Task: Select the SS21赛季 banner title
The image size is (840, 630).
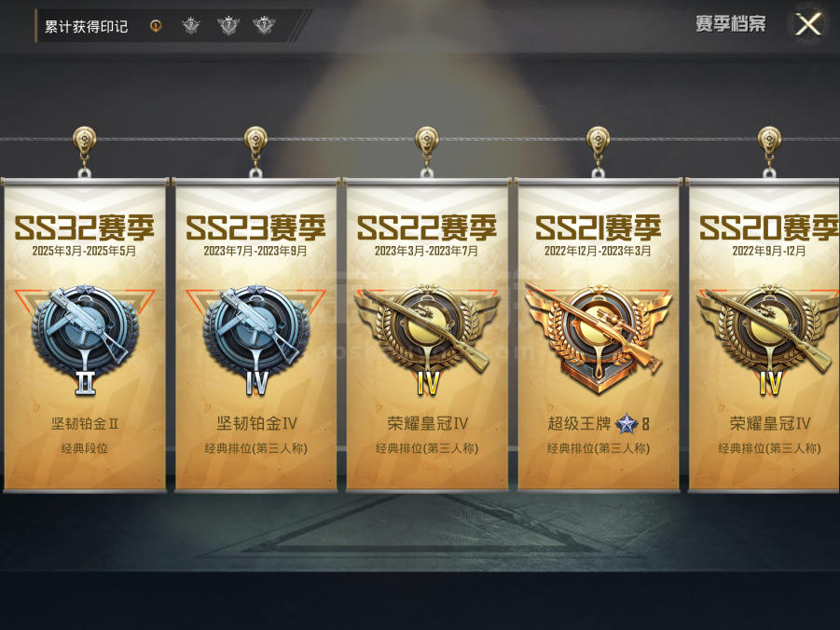Action: click(598, 228)
